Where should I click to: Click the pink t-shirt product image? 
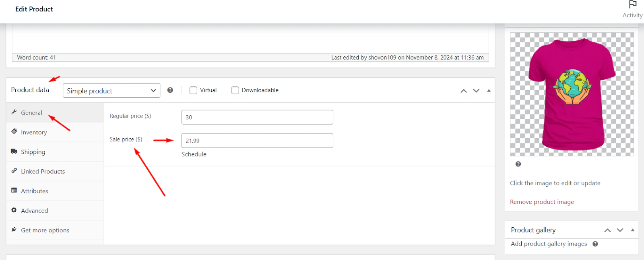(x=572, y=94)
